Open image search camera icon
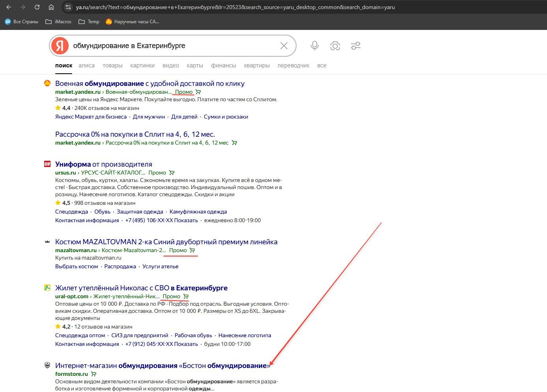The width and height of the screenshot is (547, 392). tap(335, 46)
